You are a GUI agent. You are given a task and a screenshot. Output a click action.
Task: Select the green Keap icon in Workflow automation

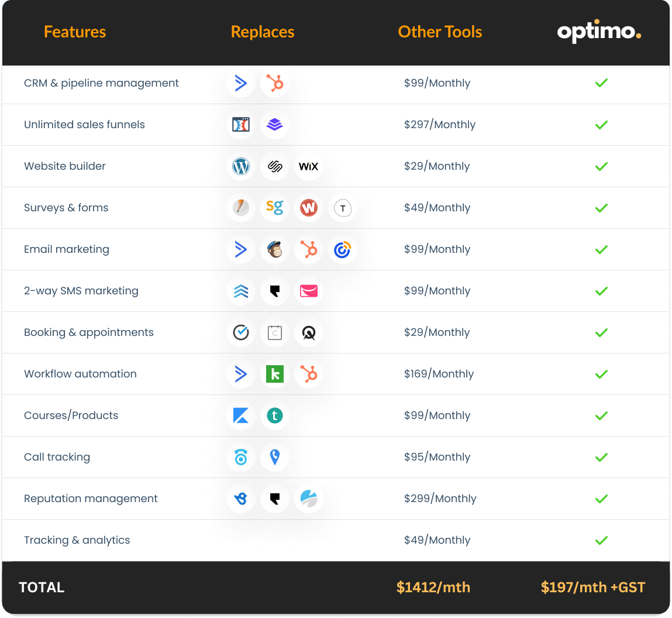pyautogui.click(x=274, y=374)
